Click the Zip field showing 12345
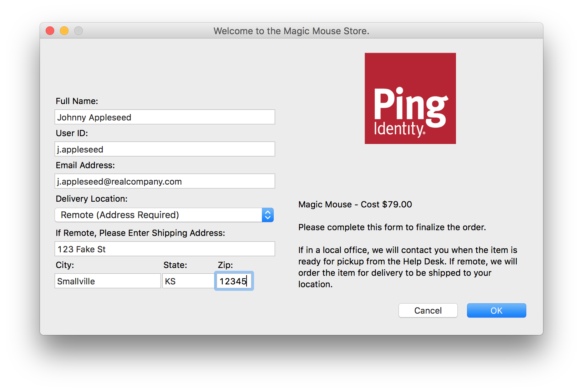Image resolution: width=583 pixels, height=392 pixels. 234,281
